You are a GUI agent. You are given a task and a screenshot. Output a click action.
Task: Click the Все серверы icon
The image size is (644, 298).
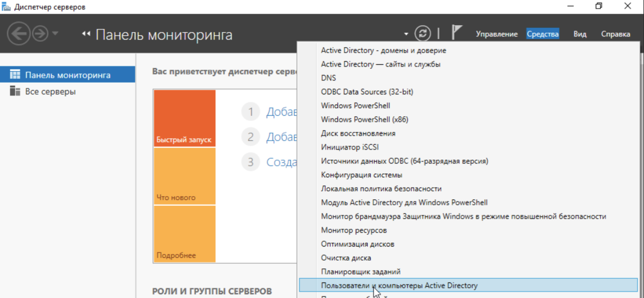click(15, 91)
